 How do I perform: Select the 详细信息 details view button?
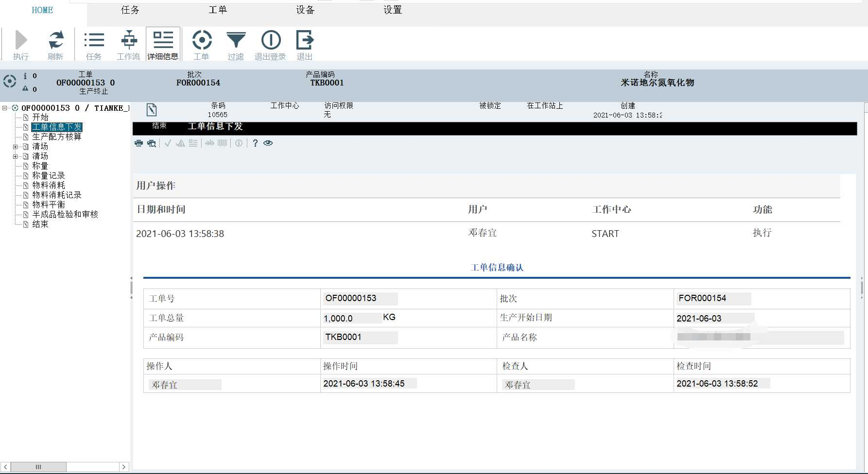pyautogui.click(x=163, y=44)
